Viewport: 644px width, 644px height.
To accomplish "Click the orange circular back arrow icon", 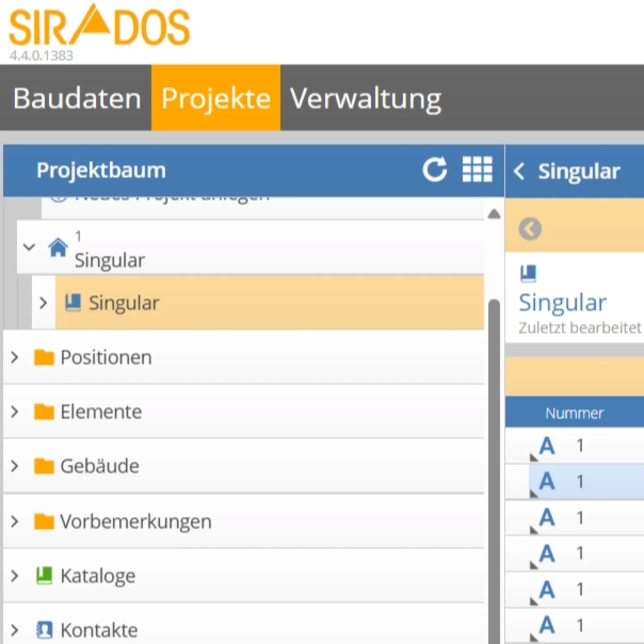I will (530, 229).
